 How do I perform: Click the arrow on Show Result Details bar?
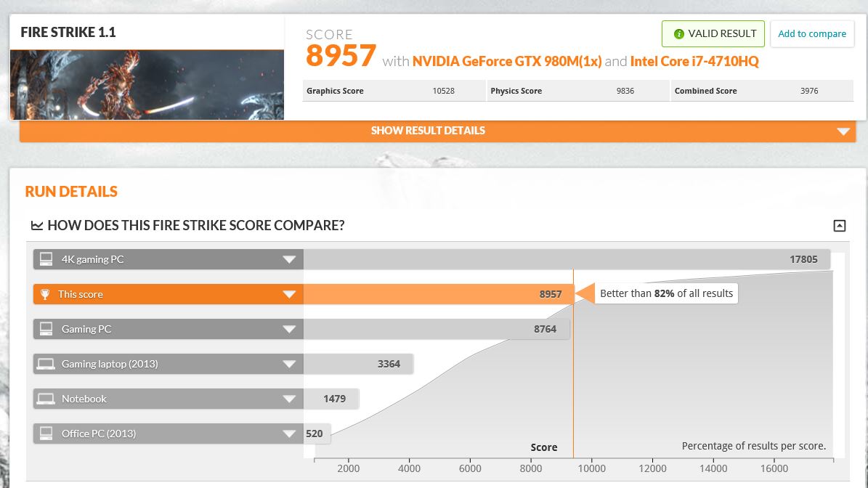coord(843,131)
